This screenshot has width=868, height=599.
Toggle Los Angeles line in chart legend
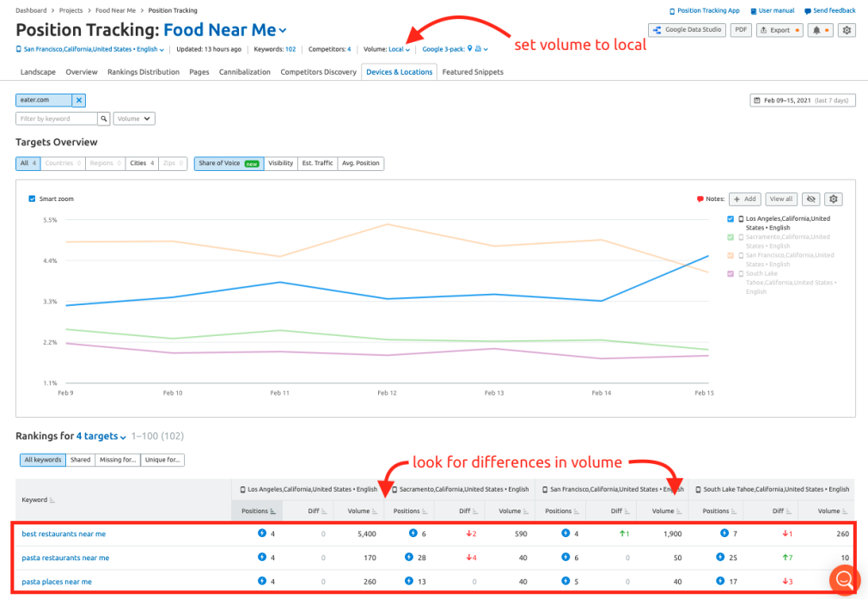(x=730, y=218)
